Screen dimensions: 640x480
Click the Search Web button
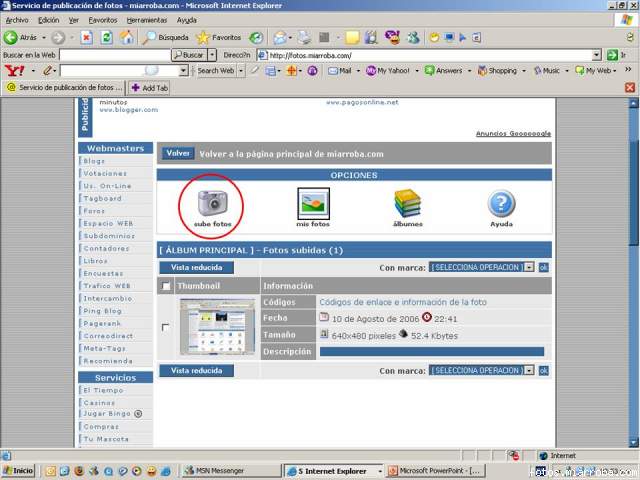pos(216,71)
